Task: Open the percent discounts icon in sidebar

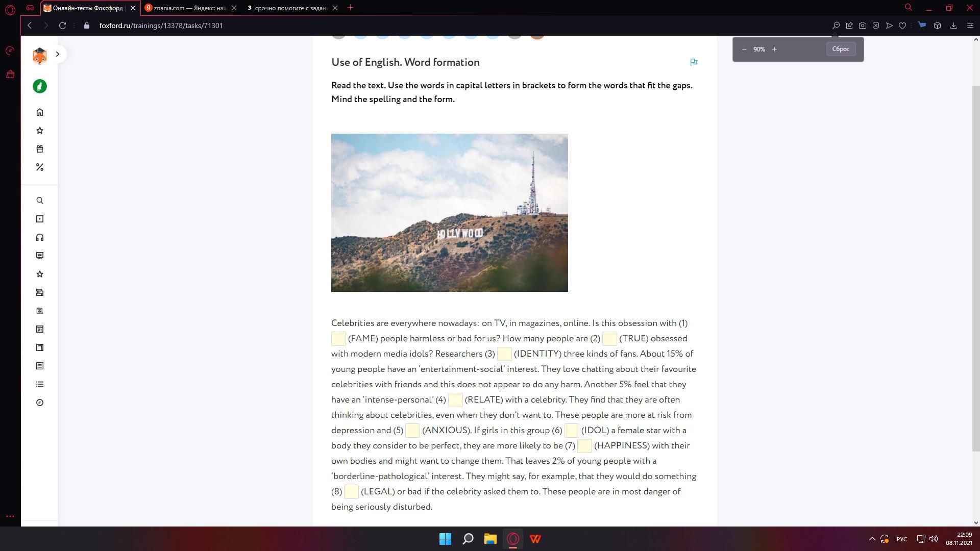Action: click(40, 167)
